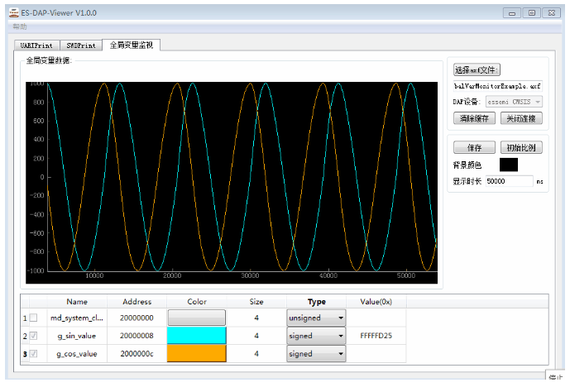Close the ES-DAP-Viewer window
Image resolution: width=570 pixels, height=392 pixels.
(x=552, y=13)
